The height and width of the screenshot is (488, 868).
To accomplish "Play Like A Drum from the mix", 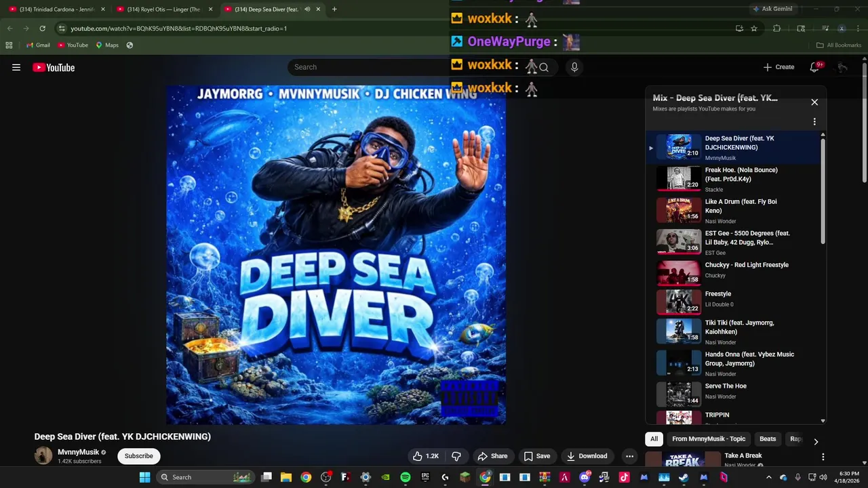I will point(734,211).
